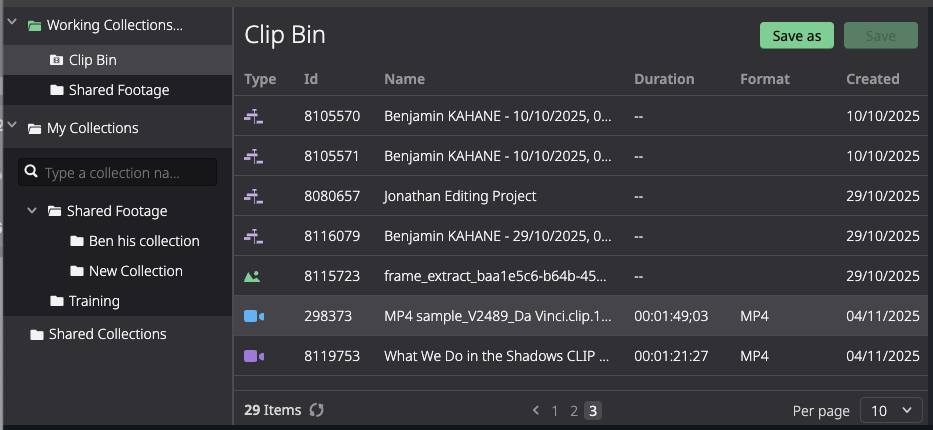Click created date 29/10/2025 of Jonathan Editing Project
Image resolution: width=933 pixels, height=430 pixels.
pyautogui.click(x=883, y=196)
